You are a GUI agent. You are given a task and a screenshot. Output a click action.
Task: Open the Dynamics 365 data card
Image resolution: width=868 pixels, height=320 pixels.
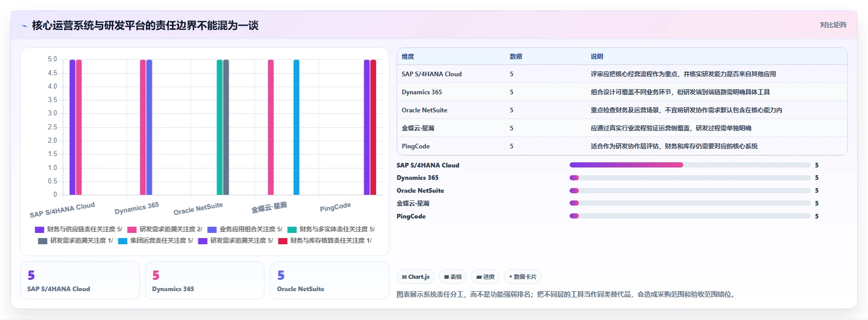pos(205,280)
